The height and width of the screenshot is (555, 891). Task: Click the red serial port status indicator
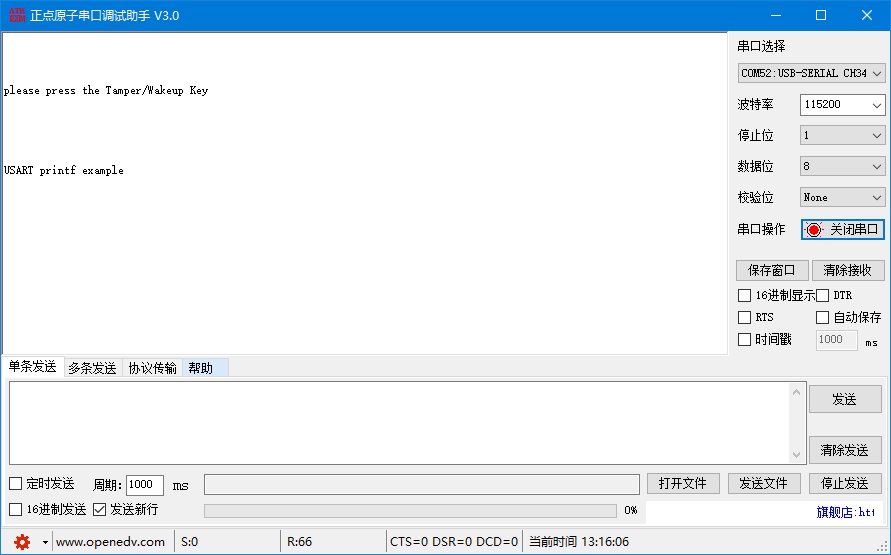[814, 230]
